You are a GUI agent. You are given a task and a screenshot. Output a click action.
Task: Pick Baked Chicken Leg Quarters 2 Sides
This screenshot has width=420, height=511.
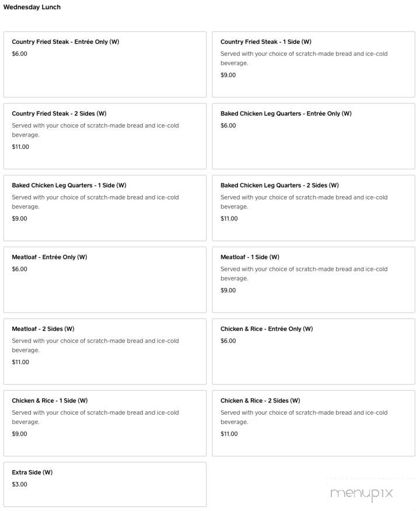coord(313,208)
